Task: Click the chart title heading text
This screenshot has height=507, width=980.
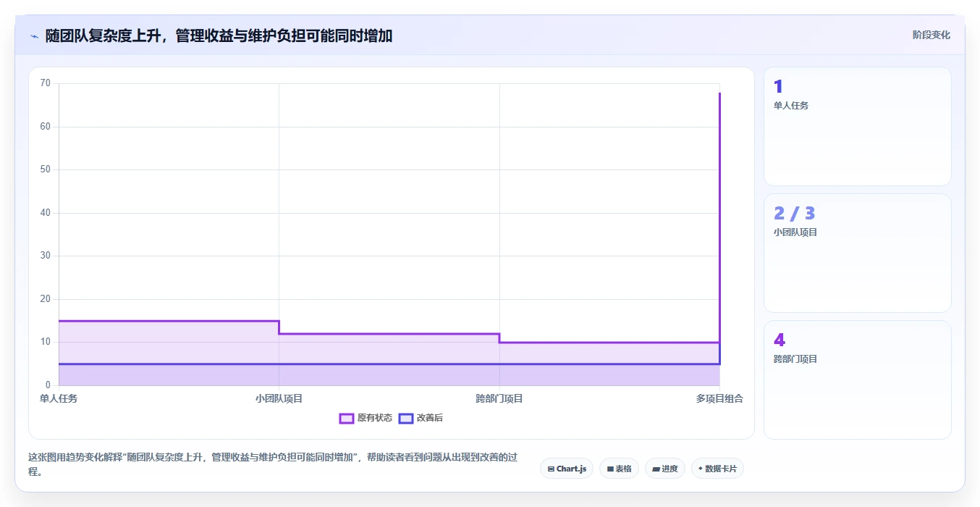Action: click(219, 35)
